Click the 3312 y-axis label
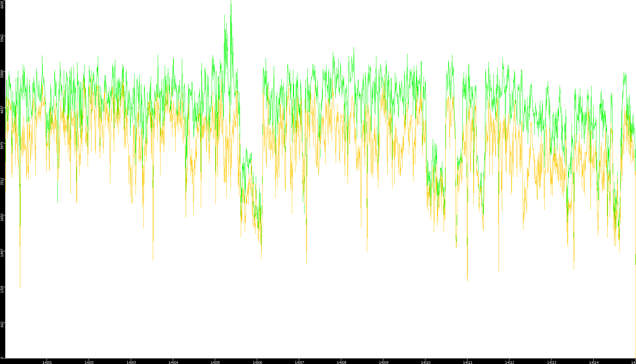 (x=2, y=181)
